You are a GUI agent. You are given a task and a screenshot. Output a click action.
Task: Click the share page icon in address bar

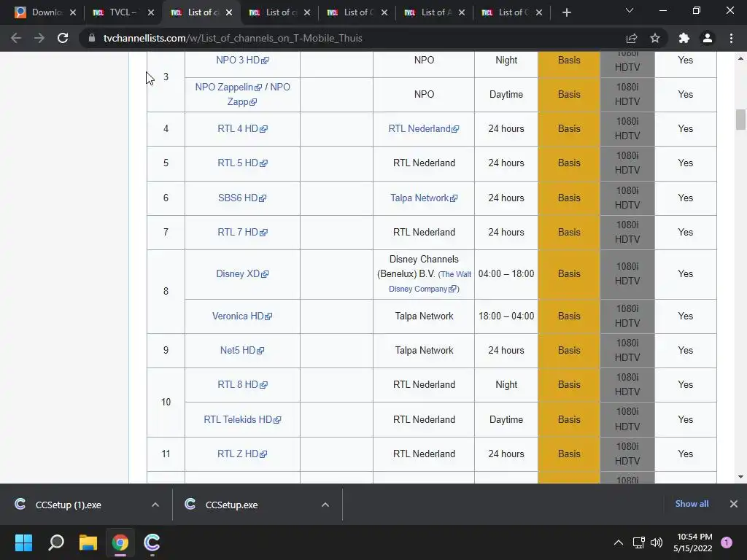[x=632, y=38]
